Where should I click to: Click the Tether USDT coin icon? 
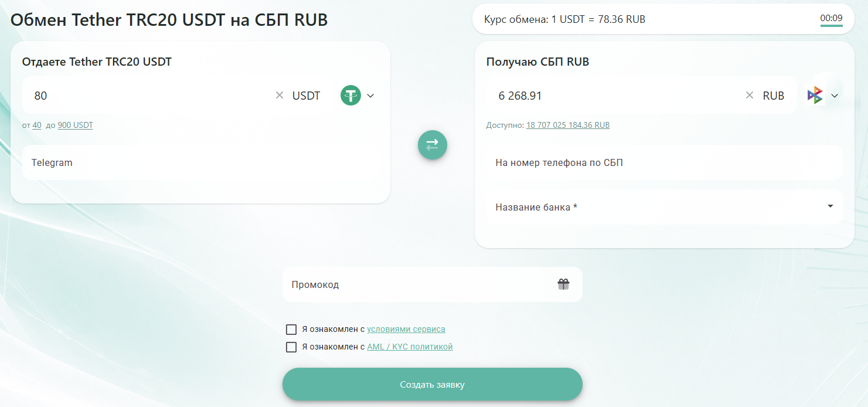[x=350, y=96]
